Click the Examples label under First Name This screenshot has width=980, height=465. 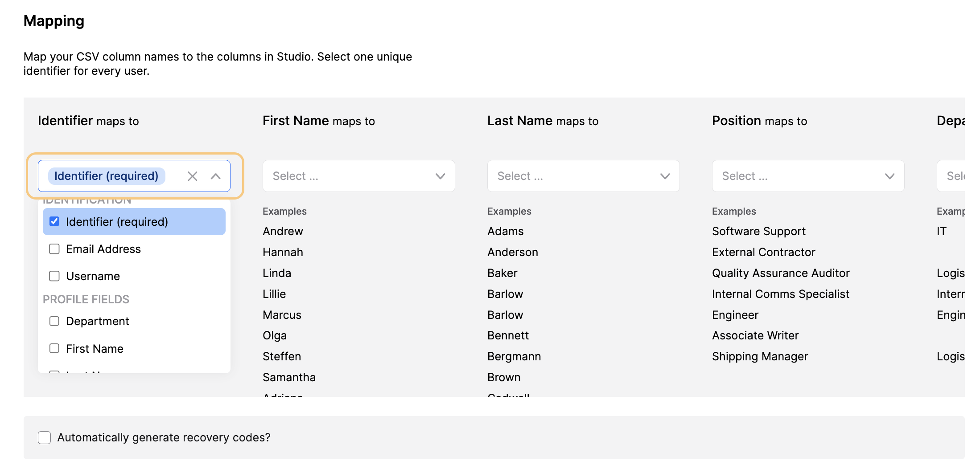coord(284,211)
